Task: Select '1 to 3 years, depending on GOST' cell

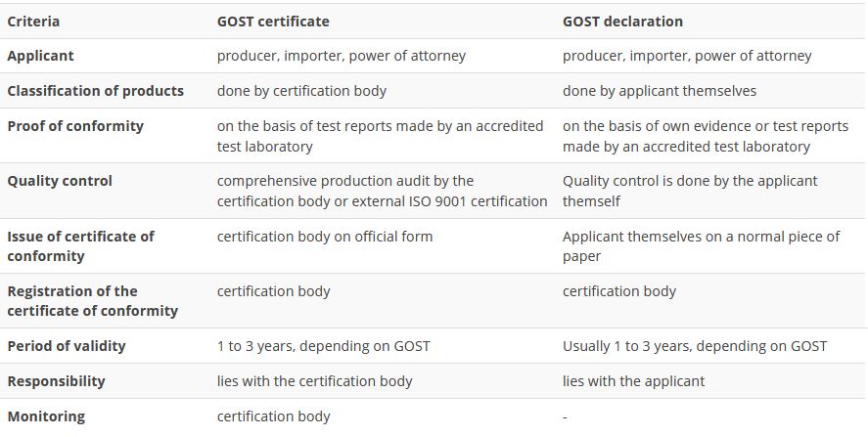Action: [x=323, y=346]
